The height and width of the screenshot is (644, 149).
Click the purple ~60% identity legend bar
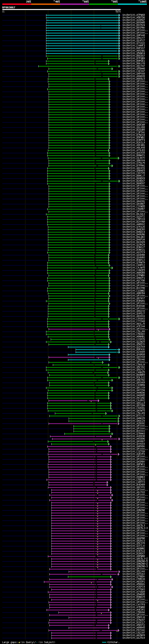click(74, 4)
